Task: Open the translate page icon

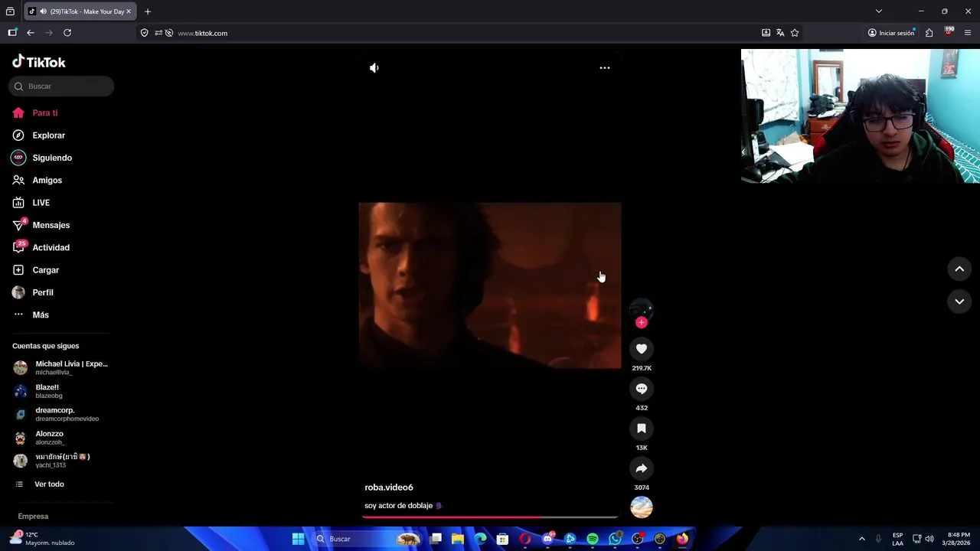Action: pos(780,33)
